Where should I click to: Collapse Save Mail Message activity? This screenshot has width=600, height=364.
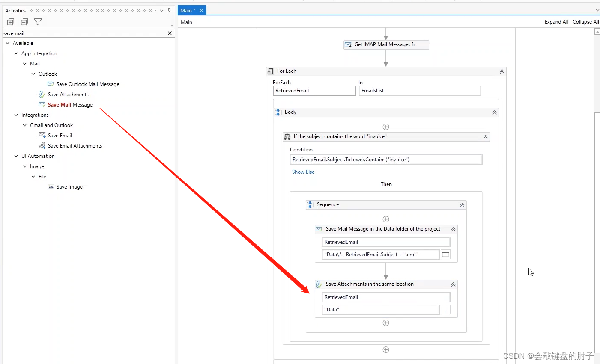coord(453,229)
